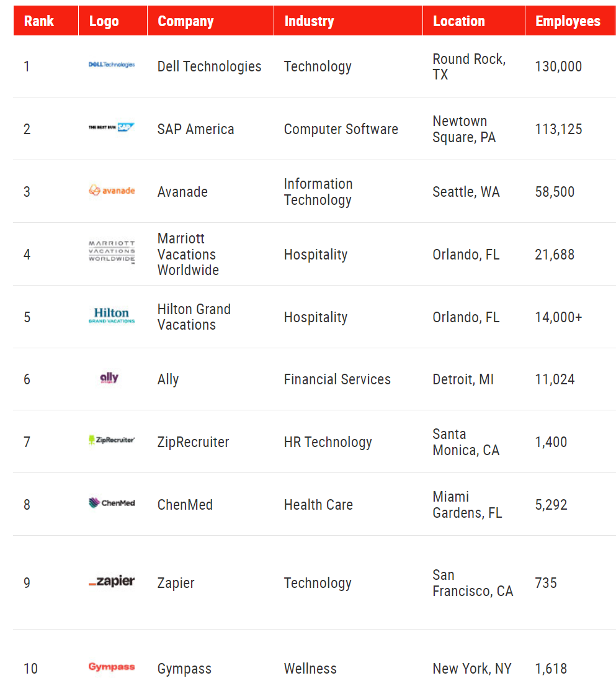Click the red Gympass logo
Screen dimensions: 616x691
[112, 667]
